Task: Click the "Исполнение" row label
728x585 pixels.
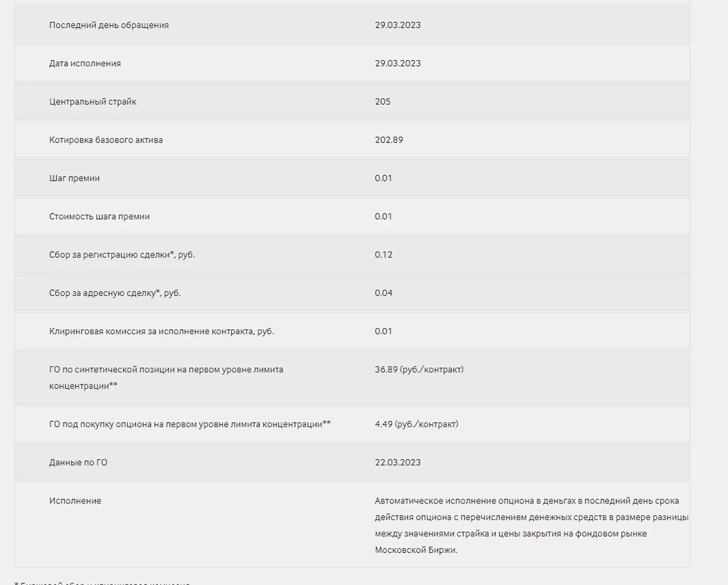Action: (x=75, y=501)
